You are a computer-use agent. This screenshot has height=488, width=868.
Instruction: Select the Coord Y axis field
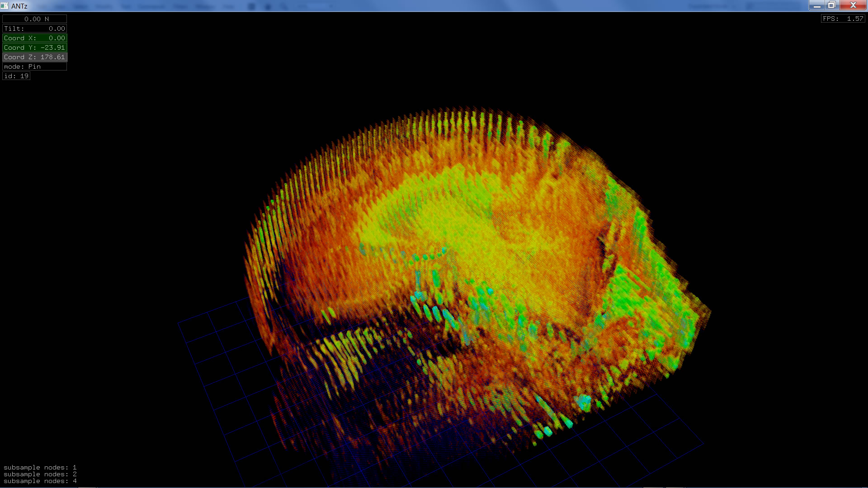pyautogui.click(x=35, y=47)
